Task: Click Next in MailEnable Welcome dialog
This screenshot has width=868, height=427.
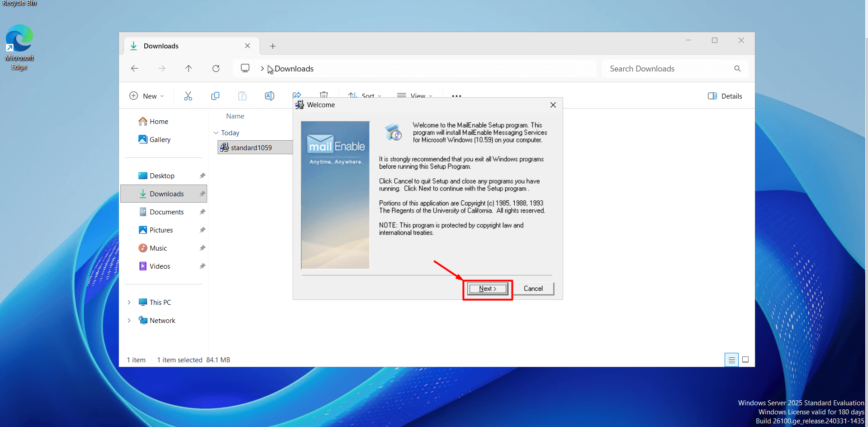Action: click(x=488, y=289)
